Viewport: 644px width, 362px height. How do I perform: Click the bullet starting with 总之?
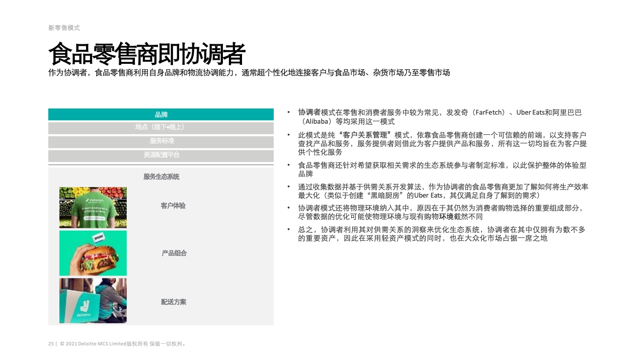tap(441, 234)
